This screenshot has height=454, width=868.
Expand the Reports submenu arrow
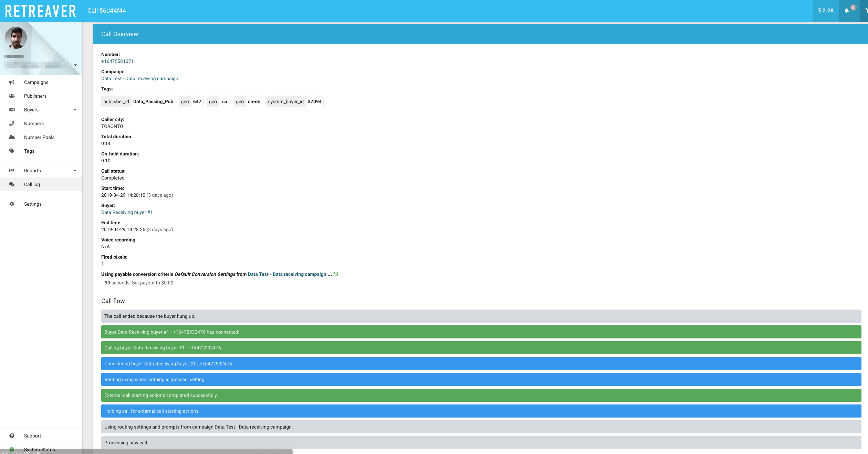tap(75, 171)
